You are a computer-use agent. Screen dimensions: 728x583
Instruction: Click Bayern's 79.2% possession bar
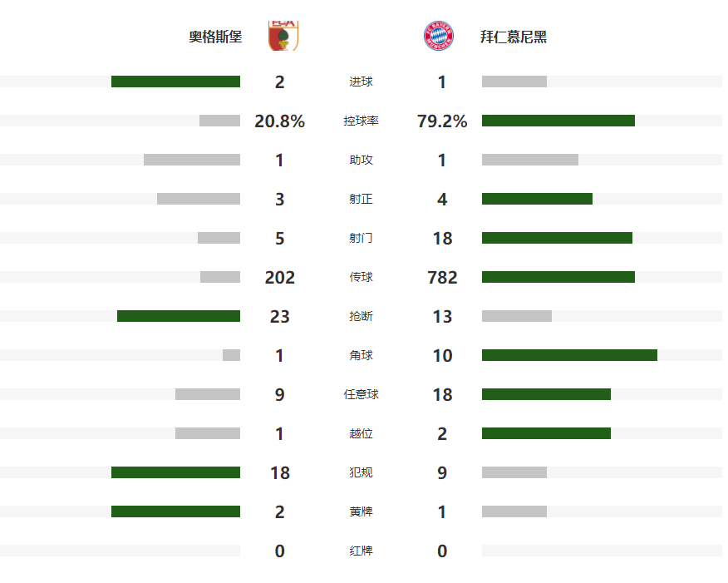(558, 121)
